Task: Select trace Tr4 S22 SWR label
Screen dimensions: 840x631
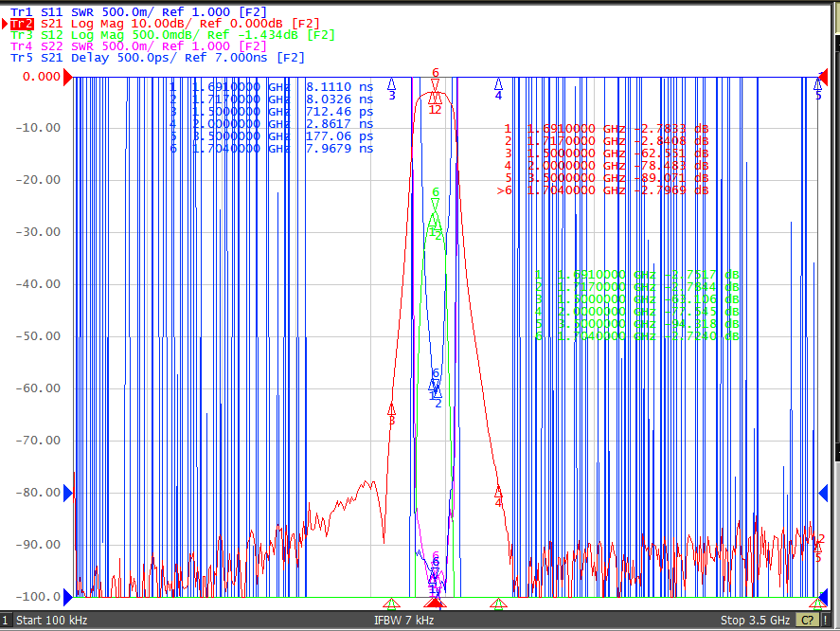Action: pyautogui.click(x=138, y=46)
